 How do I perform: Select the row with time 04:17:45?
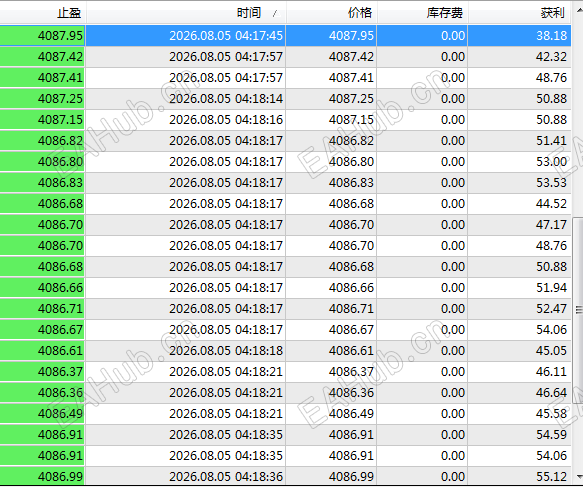click(286, 36)
